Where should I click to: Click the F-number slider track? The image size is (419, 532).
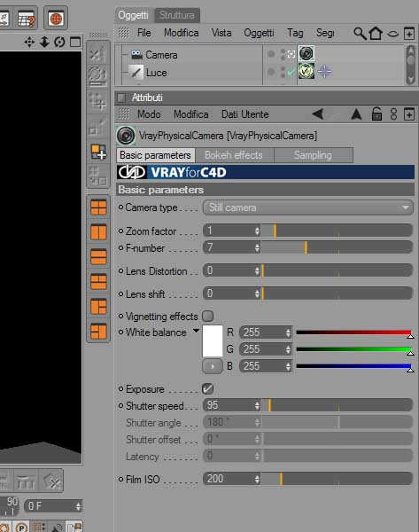[337, 247]
